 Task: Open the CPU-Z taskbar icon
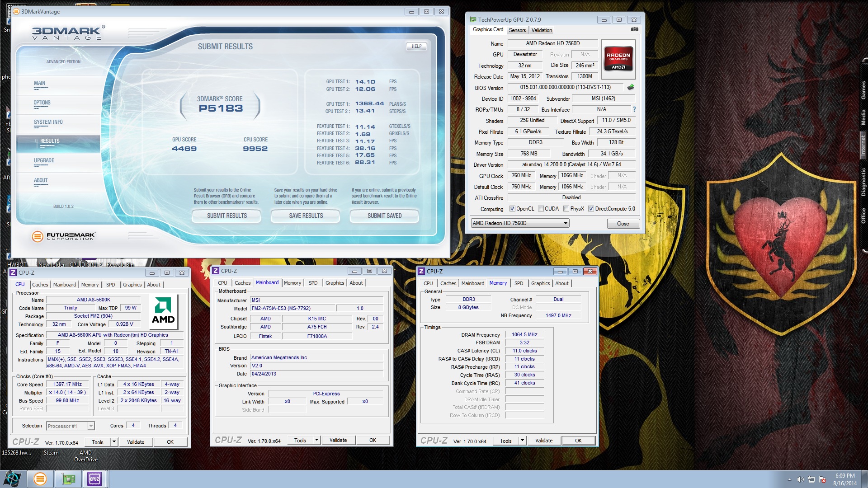coord(94,479)
